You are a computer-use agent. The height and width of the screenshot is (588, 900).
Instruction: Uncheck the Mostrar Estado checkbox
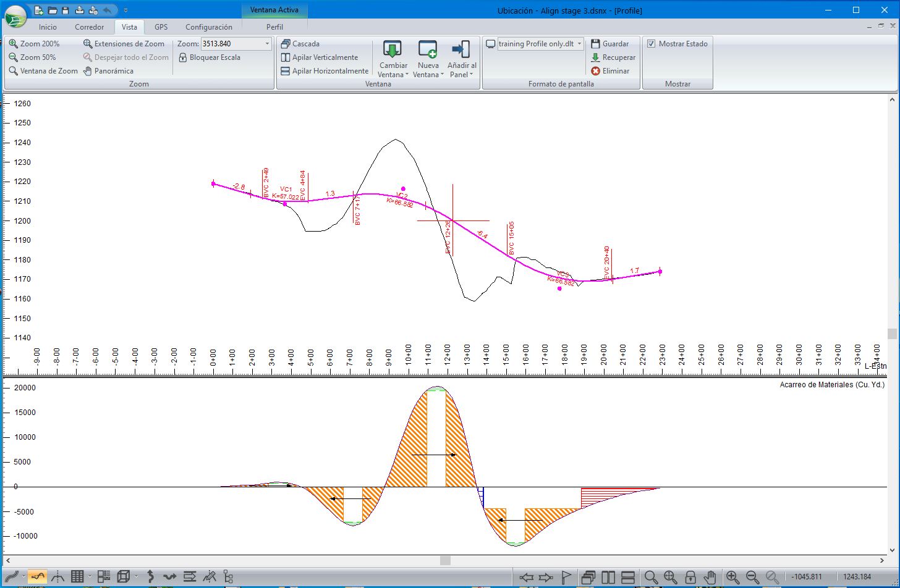click(651, 44)
